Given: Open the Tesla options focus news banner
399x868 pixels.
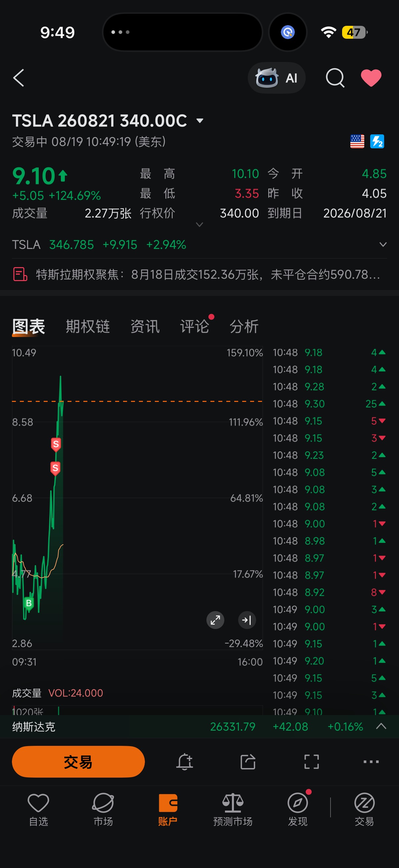Looking at the screenshot, I should (x=199, y=274).
